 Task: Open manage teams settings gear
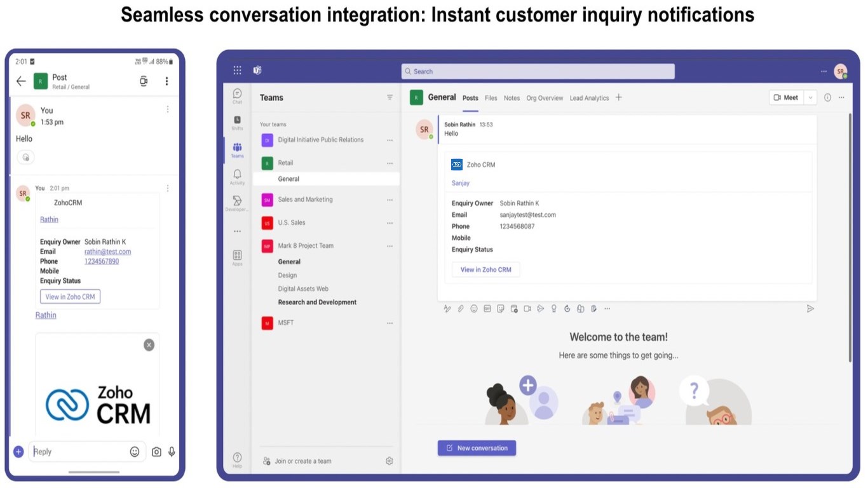pos(390,461)
